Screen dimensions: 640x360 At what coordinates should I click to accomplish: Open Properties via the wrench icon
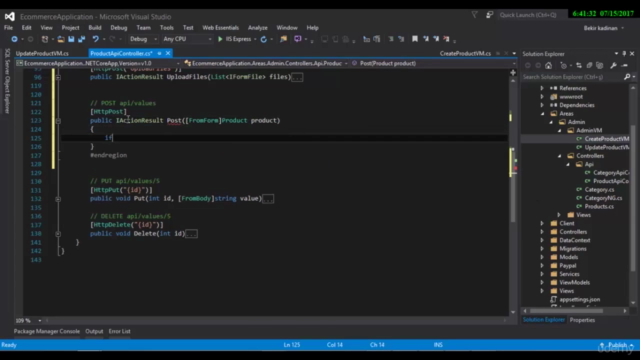pos(613,65)
